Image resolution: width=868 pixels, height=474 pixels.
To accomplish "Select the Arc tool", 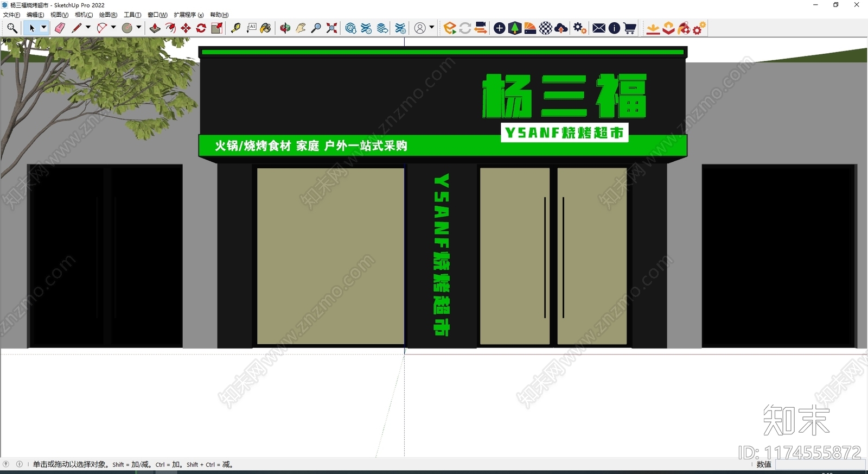I will 102,28.
